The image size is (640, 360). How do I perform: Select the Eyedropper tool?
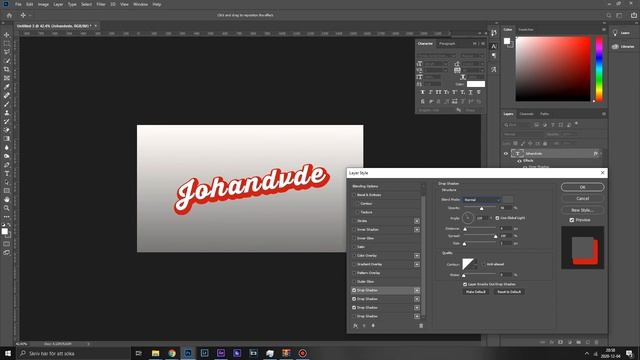[x=7, y=87]
